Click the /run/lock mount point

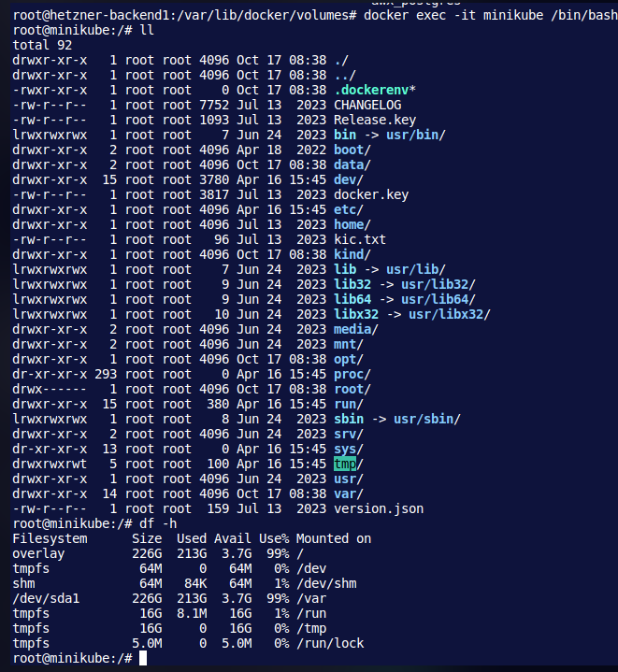330,643
